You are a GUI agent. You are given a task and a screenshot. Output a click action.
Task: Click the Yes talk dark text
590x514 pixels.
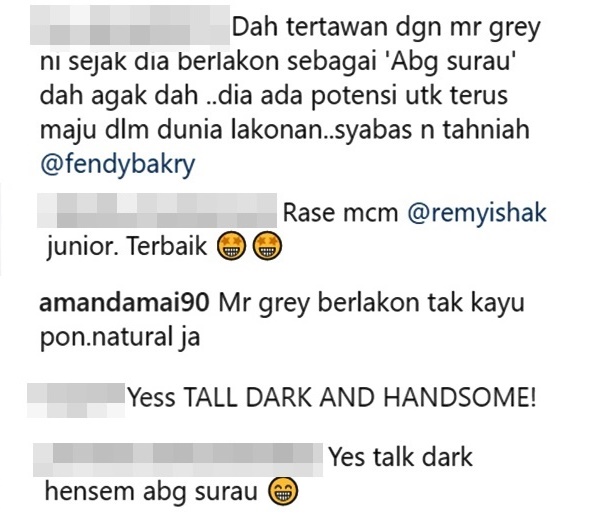click(x=401, y=457)
